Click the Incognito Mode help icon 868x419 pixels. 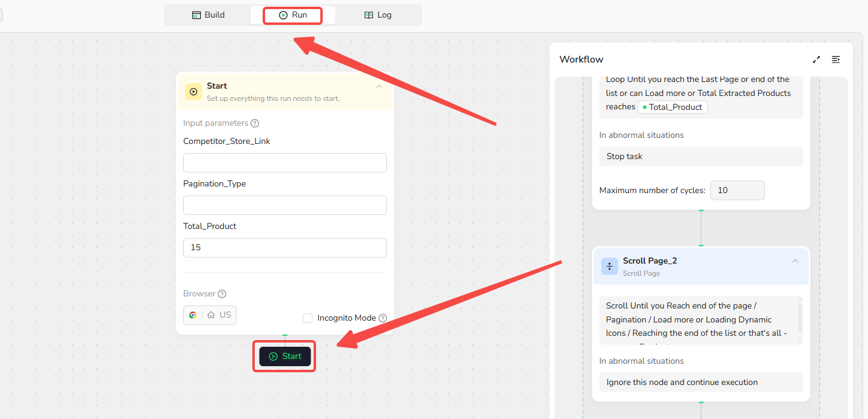click(x=383, y=318)
